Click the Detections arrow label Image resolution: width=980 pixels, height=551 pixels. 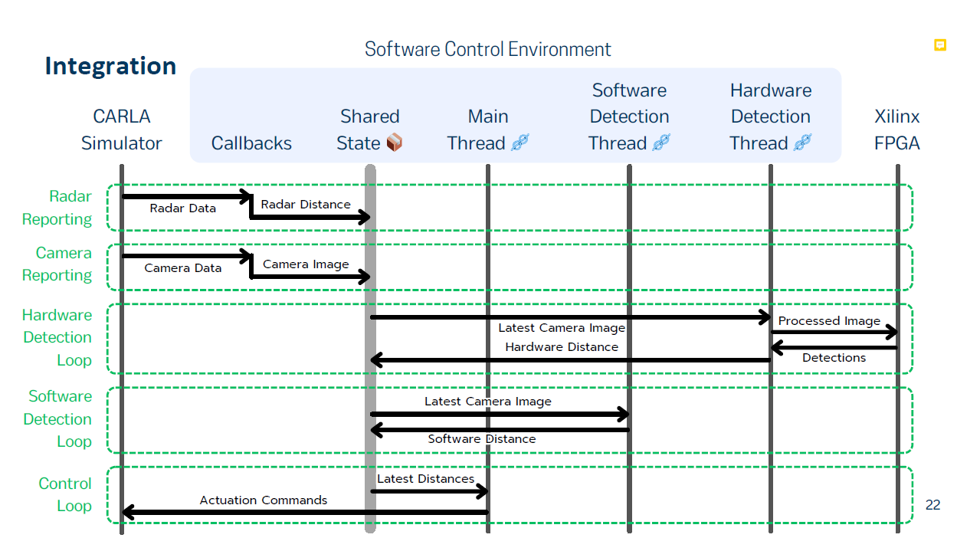[x=834, y=358]
